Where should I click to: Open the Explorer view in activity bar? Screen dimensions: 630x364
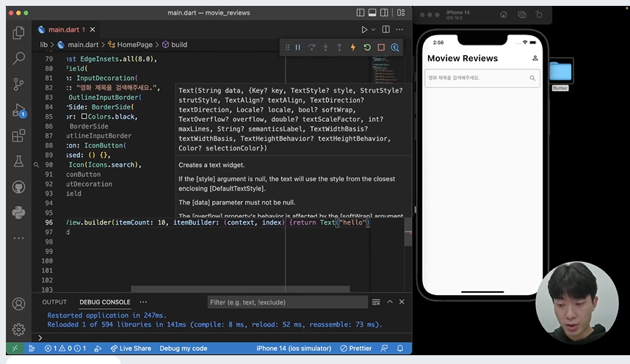pyautogui.click(x=18, y=32)
